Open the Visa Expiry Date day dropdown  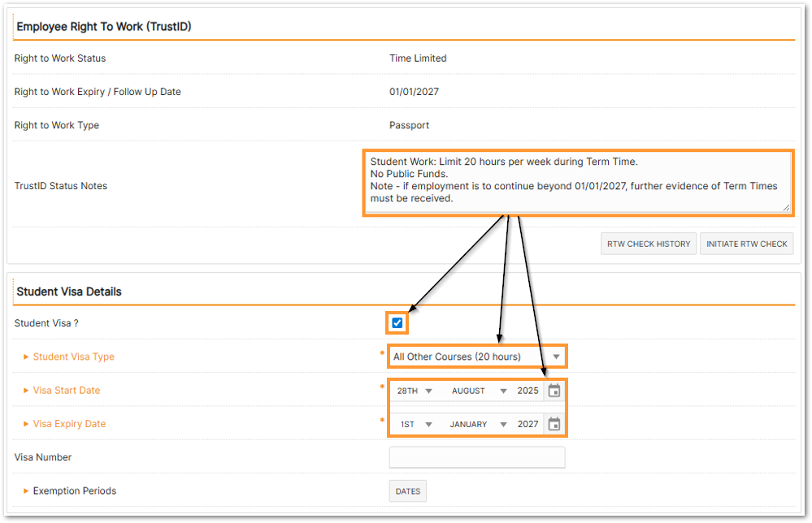click(415, 424)
